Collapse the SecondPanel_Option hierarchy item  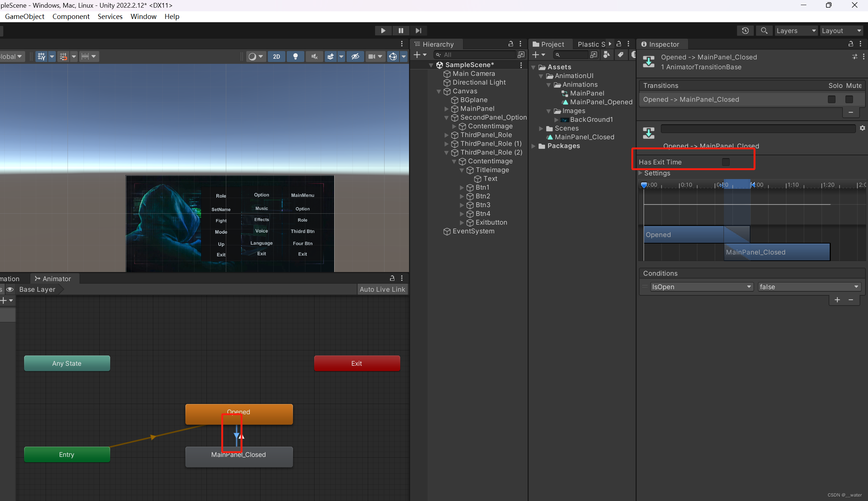[x=446, y=118]
